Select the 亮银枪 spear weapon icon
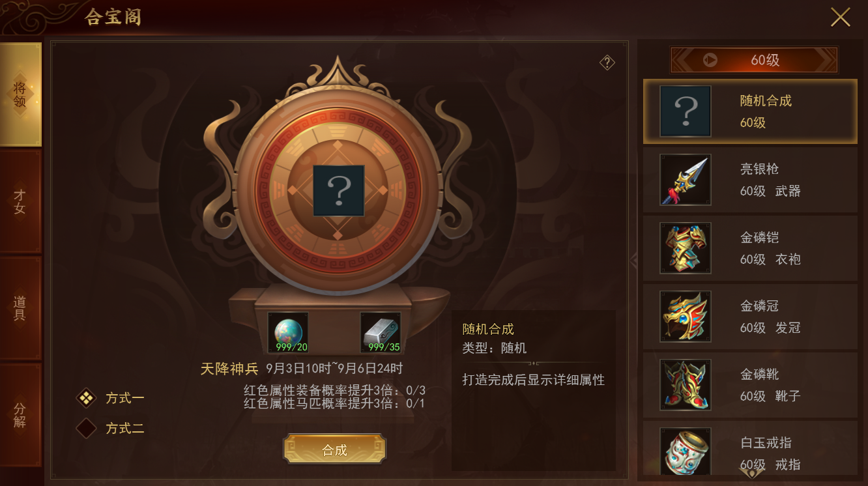The image size is (868, 486). [685, 180]
